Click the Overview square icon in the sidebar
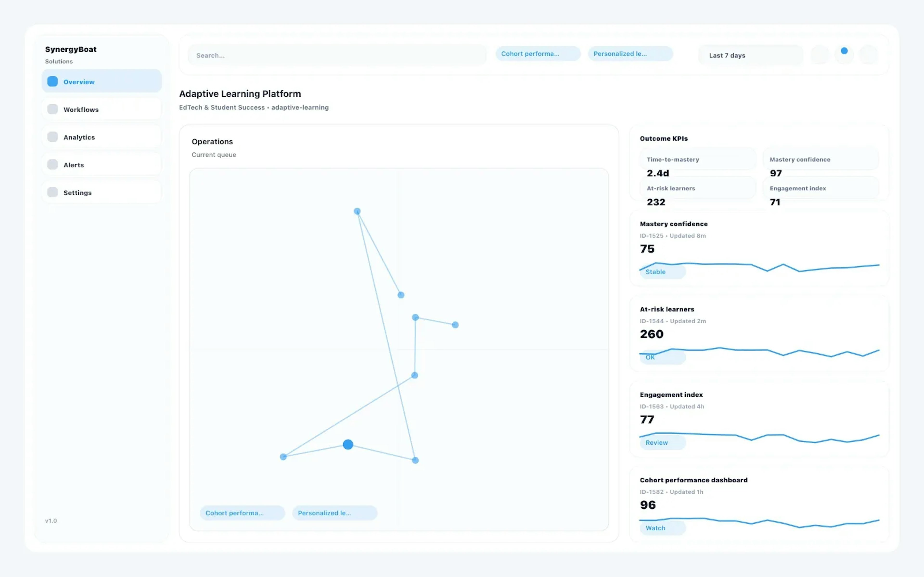The width and height of the screenshot is (924, 577). tap(52, 81)
